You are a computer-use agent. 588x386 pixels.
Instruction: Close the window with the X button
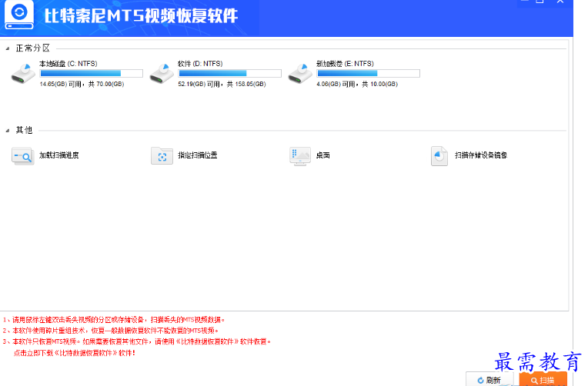click(560, 2)
